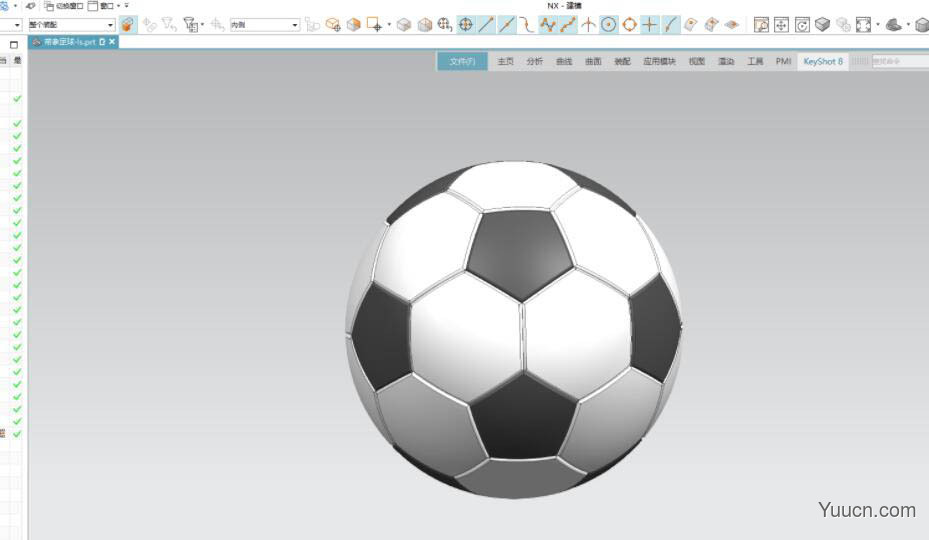
Task: Toggle the Arc Center circle-dot snap icon
Action: (608, 25)
